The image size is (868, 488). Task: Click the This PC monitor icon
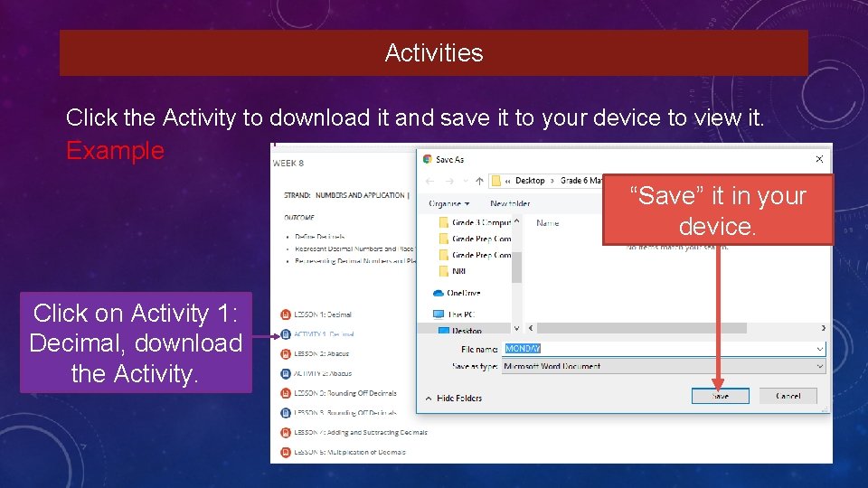(439, 314)
